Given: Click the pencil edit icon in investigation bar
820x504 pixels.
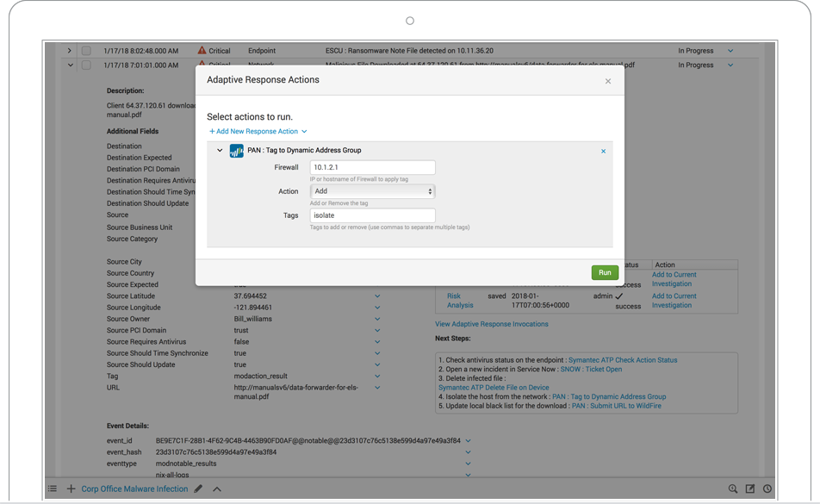Looking at the screenshot, I should pos(198,488).
